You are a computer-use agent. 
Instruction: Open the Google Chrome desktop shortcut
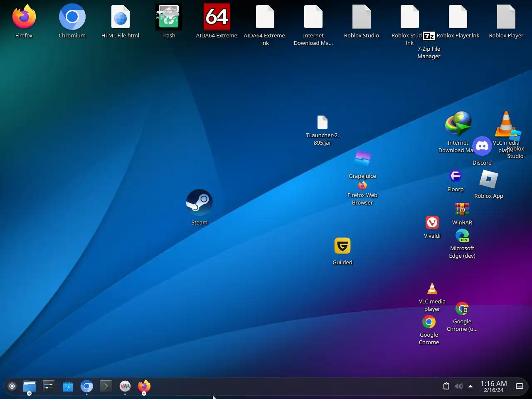(429, 322)
